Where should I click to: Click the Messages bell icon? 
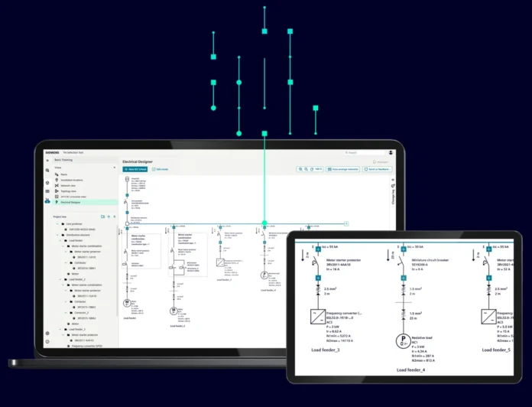click(374, 161)
